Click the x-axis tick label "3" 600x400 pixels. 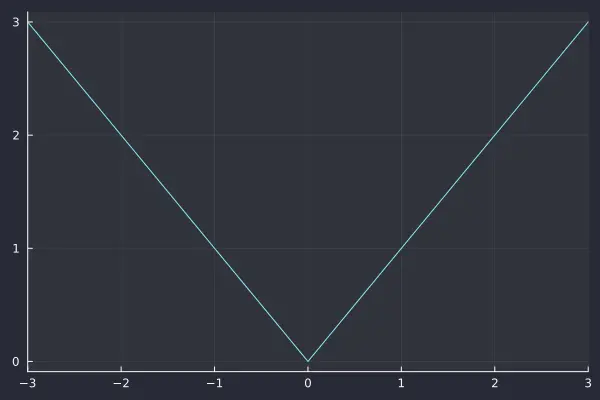click(587, 383)
